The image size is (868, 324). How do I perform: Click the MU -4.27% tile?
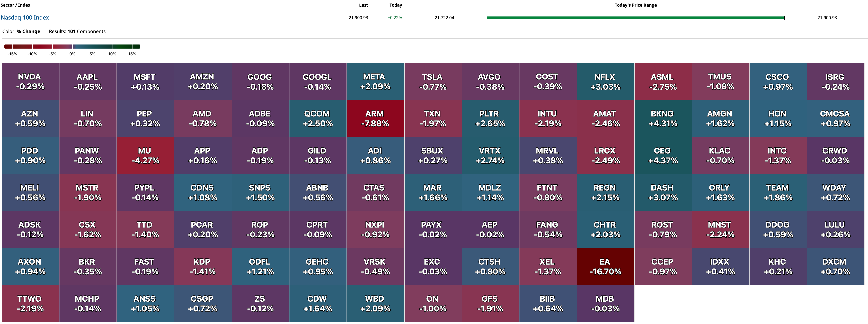[145, 156]
